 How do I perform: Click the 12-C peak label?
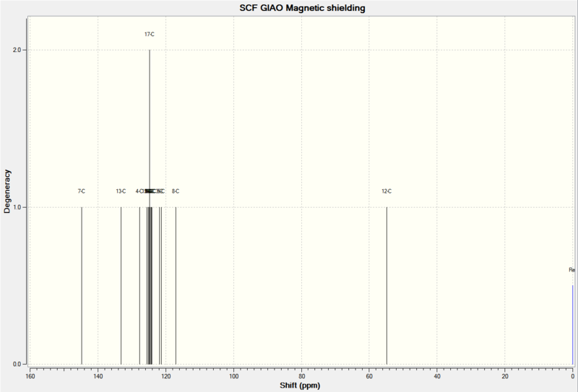tap(387, 191)
